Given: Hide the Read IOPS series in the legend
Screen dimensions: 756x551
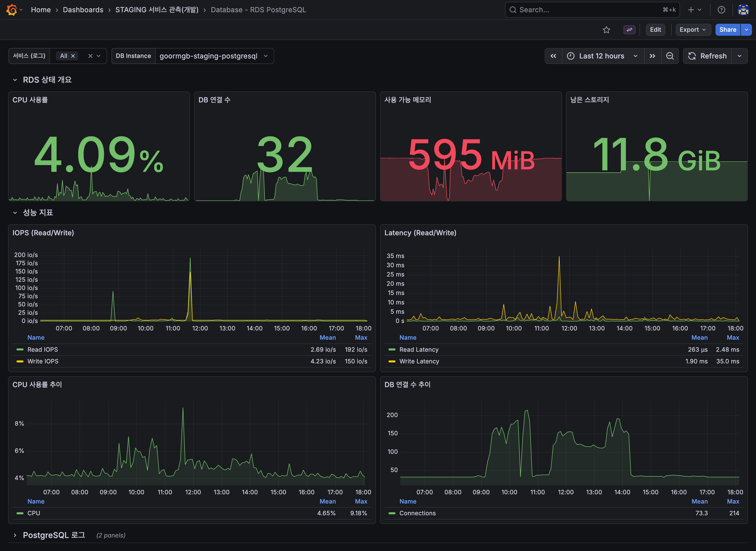Looking at the screenshot, I should pos(42,349).
